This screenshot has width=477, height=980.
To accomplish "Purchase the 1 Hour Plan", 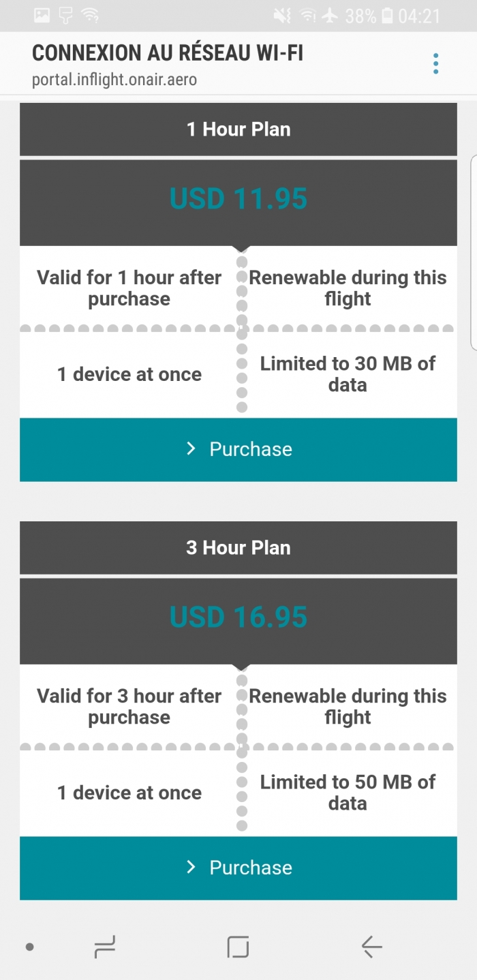I will 238,449.
